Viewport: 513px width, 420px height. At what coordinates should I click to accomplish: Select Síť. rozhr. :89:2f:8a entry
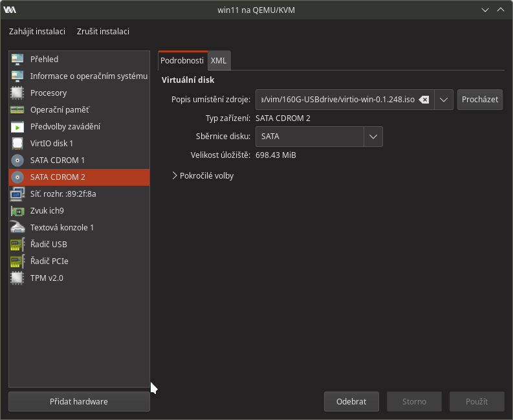79,193
